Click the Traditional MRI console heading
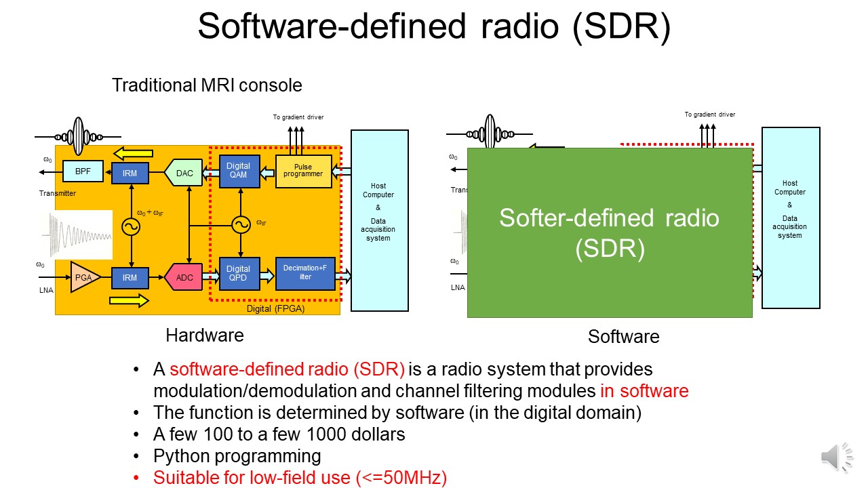 point(207,85)
